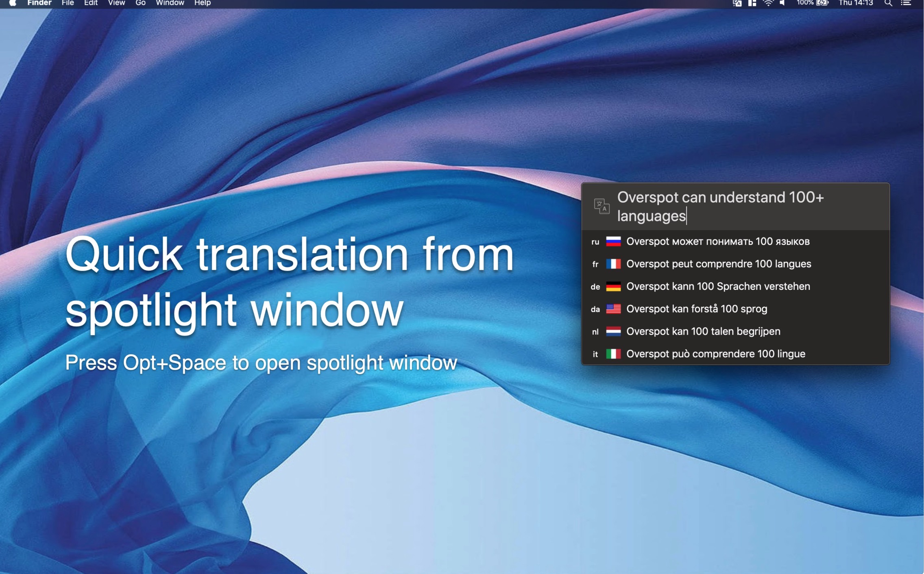Open the Wi-Fi status menu
This screenshot has width=924, height=574.
[x=768, y=3]
